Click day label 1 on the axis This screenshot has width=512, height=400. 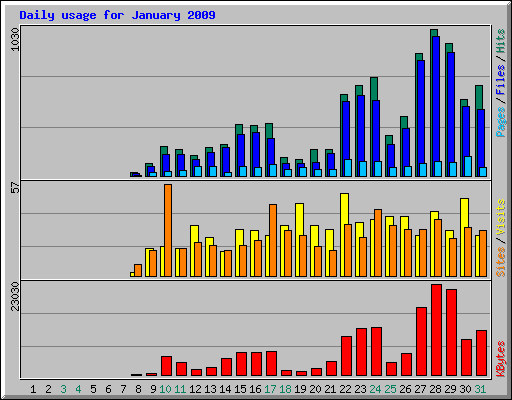(33, 389)
